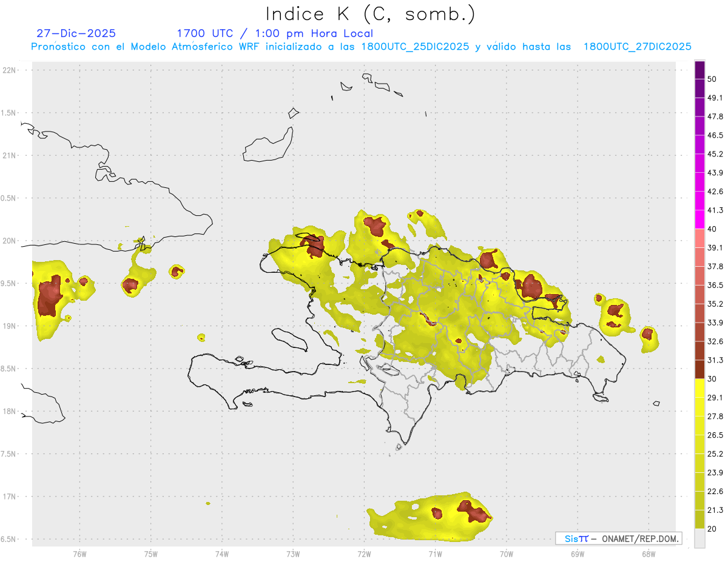
Task: Click the longitude label '76W'
Action: click(x=79, y=554)
